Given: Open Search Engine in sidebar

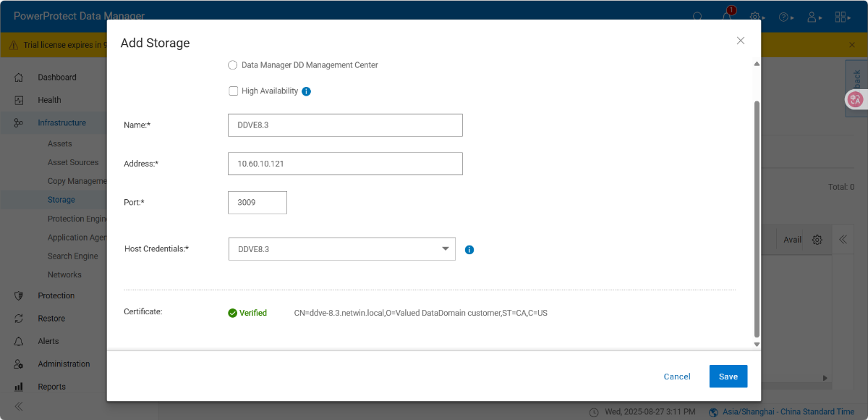Looking at the screenshot, I should 73,256.
